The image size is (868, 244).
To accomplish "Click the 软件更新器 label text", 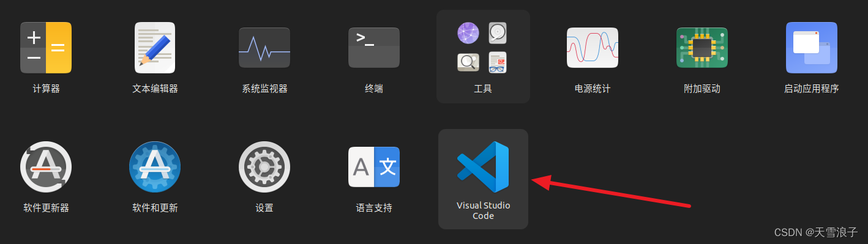I will click(x=46, y=208).
